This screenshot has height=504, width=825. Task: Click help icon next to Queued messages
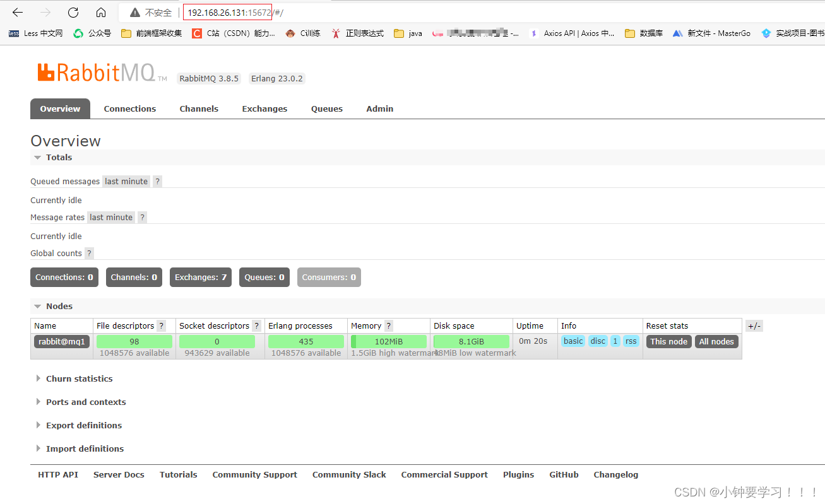coord(158,182)
